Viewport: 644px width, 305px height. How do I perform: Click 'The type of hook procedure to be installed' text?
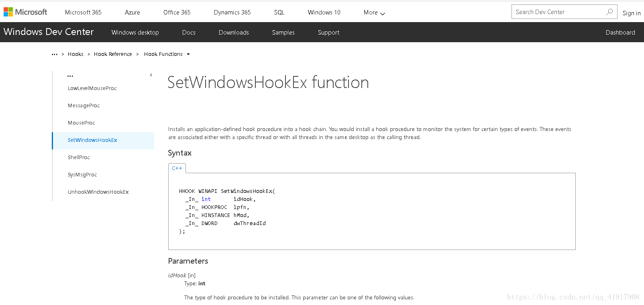pos(299,298)
